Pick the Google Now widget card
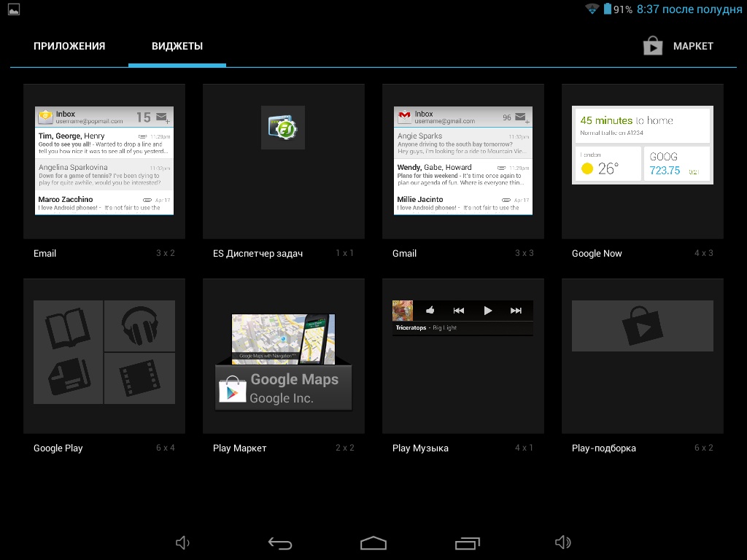 tap(642, 145)
